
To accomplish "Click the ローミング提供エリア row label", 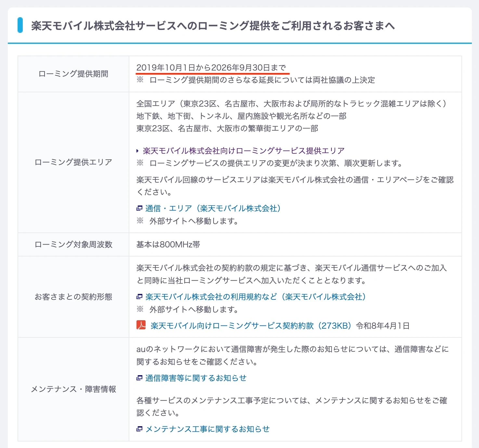I will (x=73, y=162).
